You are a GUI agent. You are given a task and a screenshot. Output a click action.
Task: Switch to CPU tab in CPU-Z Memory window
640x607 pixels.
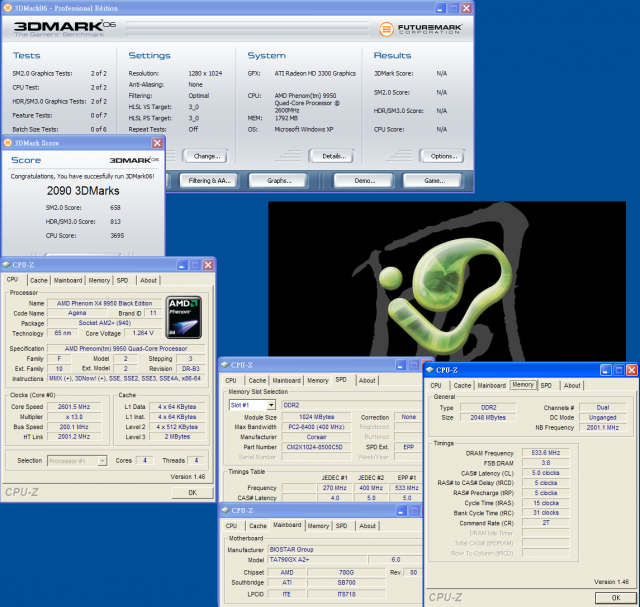[x=436, y=385]
